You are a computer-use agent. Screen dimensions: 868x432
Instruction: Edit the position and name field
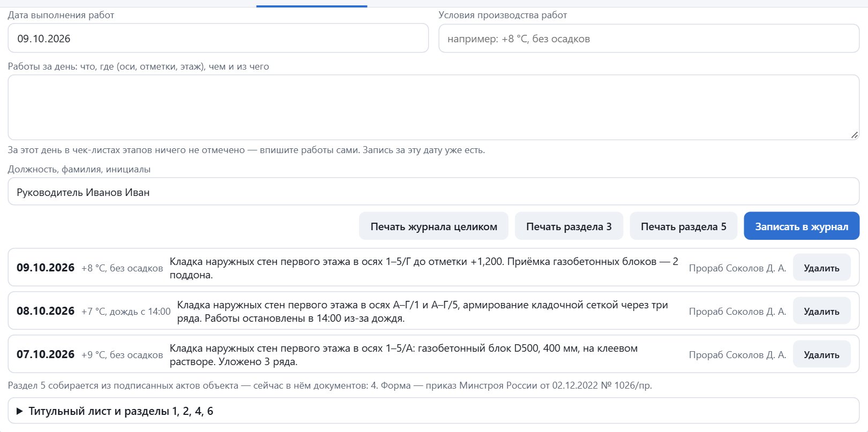pos(433,192)
